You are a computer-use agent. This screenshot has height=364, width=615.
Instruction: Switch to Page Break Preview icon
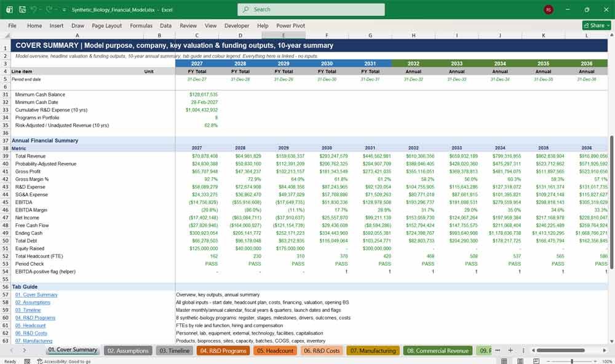click(x=536, y=362)
